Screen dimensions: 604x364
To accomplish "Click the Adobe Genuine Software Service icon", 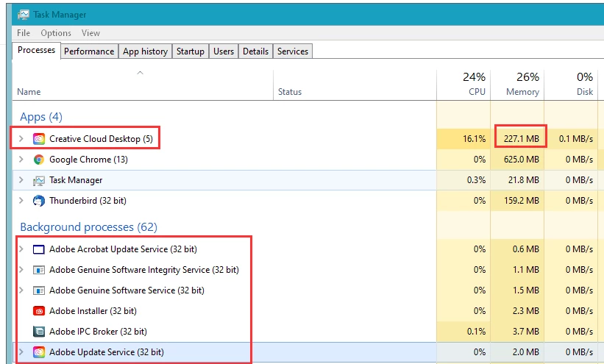I will [39, 290].
